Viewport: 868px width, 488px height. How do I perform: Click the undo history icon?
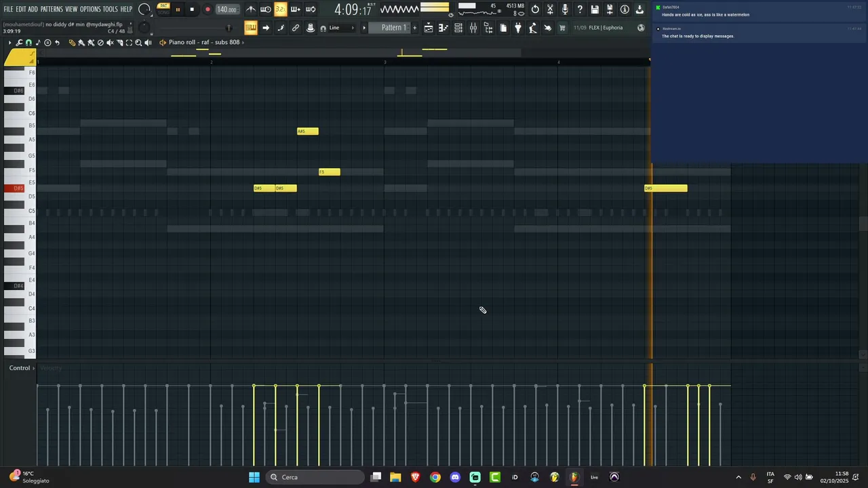[535, 9]
